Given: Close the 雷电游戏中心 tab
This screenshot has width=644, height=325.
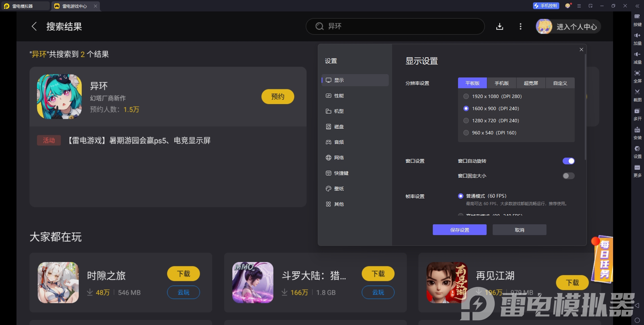Looking at the screenshot, I should 96,6.
